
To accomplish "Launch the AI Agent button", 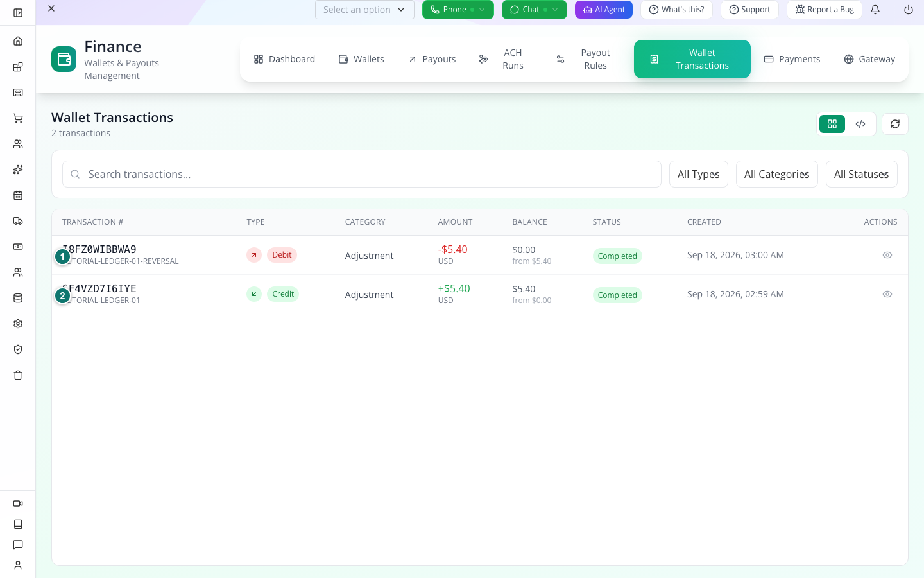I will click(x=604, y=10).
